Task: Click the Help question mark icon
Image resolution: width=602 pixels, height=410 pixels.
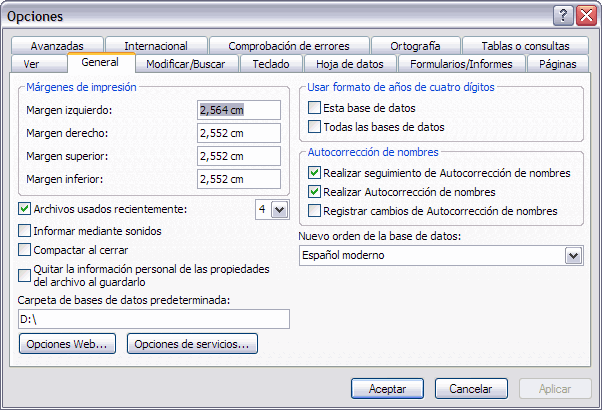Action: click(565, 15)
